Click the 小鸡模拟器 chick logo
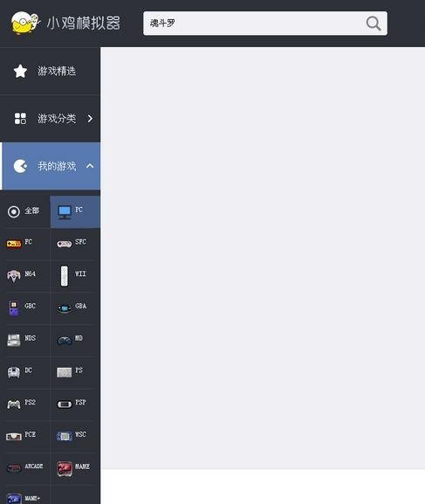This screenshot has width=425, height=504. 25,23
